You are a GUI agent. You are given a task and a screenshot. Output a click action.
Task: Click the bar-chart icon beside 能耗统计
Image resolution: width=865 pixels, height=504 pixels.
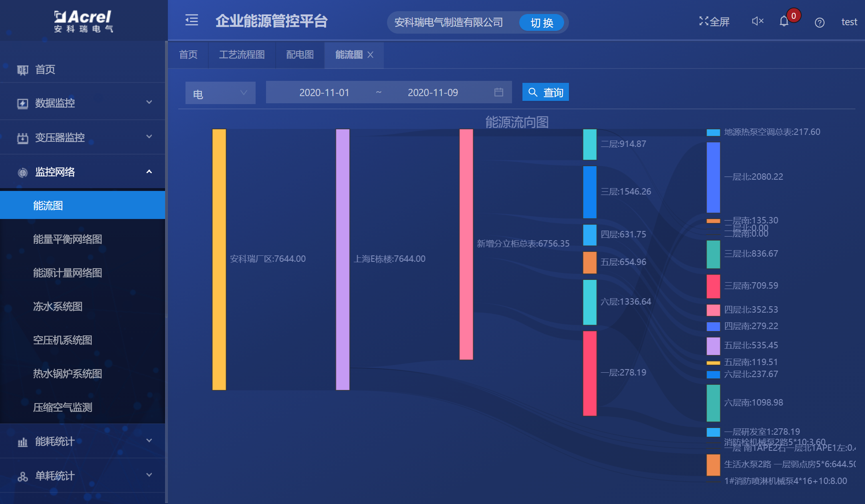click(22, 442)
